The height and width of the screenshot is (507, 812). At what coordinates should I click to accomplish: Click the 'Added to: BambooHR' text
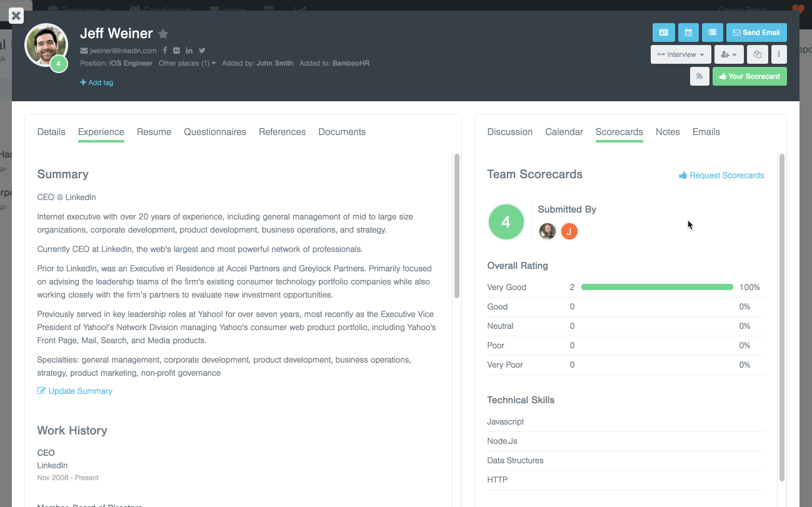(334, 63)
